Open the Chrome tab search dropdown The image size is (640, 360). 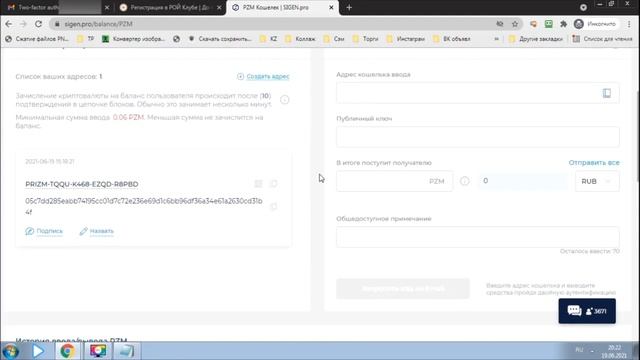click(583, 7)
